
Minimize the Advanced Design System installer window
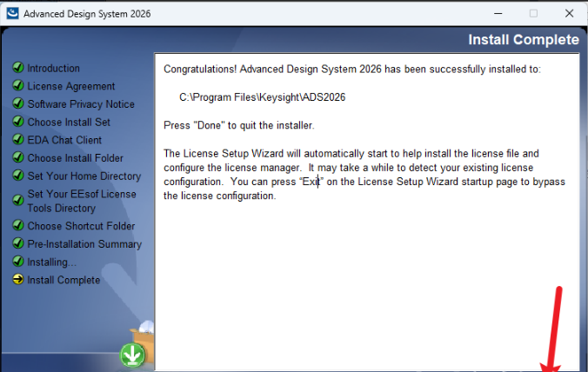[498, 14]
